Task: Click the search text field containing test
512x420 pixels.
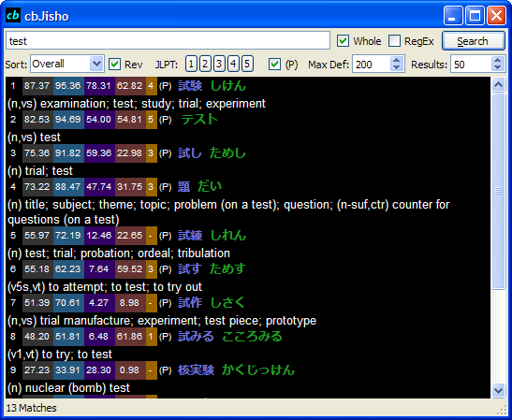Action: point(168,41)
